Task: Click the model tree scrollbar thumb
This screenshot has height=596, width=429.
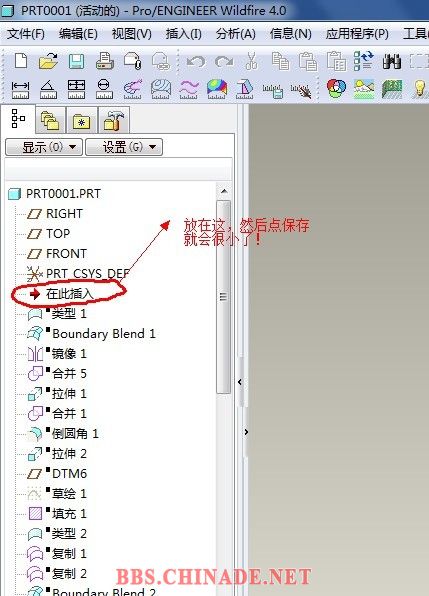Action: coord(223,296)
